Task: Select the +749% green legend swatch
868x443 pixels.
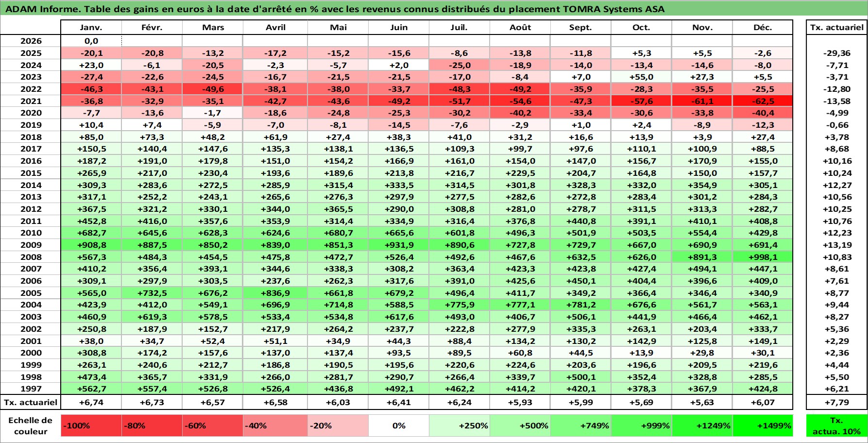Action: 581,426
